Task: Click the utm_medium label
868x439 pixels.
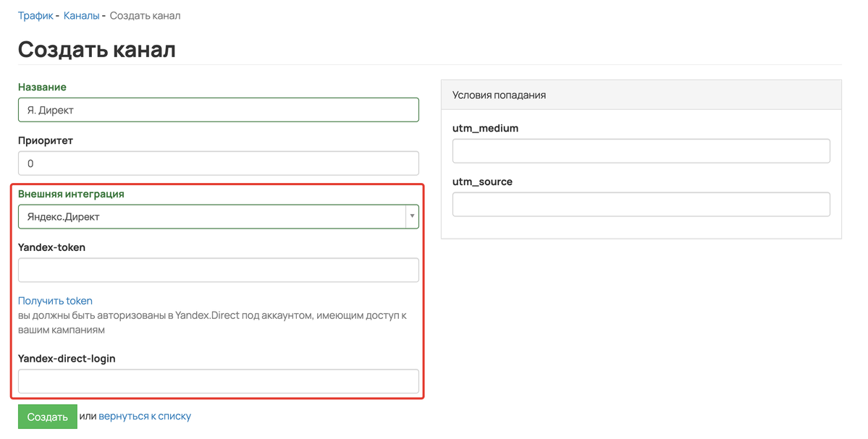Action: (486, 128)
